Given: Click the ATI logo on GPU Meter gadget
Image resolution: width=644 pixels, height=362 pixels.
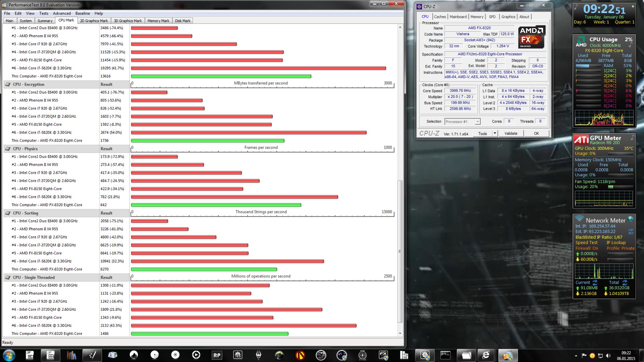Looking at the screenshot, I should click(581, 139).
